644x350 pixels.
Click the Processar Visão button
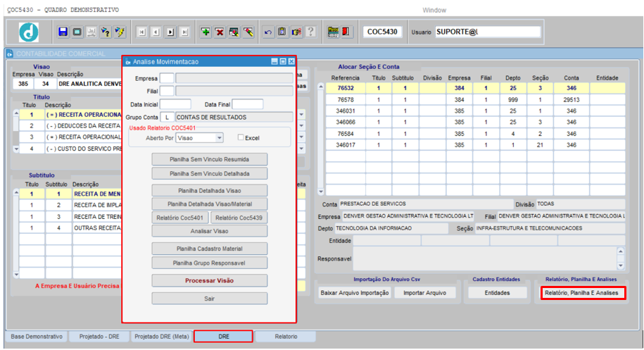tap(210, 280)
